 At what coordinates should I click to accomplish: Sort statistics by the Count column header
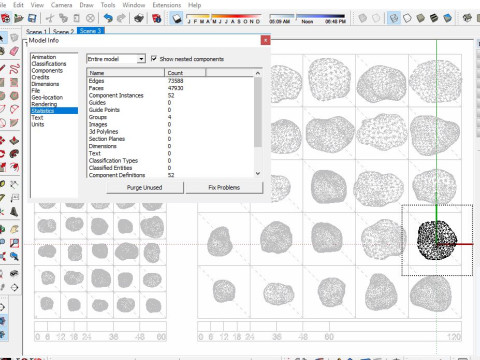tap(185, 73)
